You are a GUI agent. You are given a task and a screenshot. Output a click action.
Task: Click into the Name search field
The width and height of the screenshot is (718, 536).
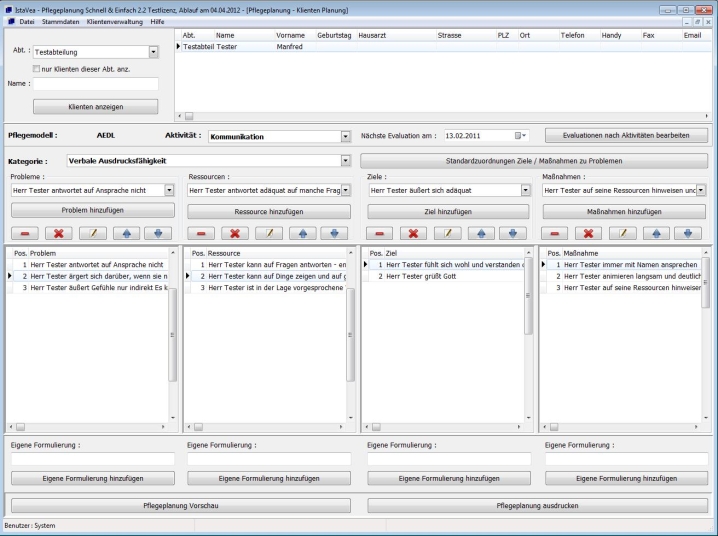tap(95, 85)
